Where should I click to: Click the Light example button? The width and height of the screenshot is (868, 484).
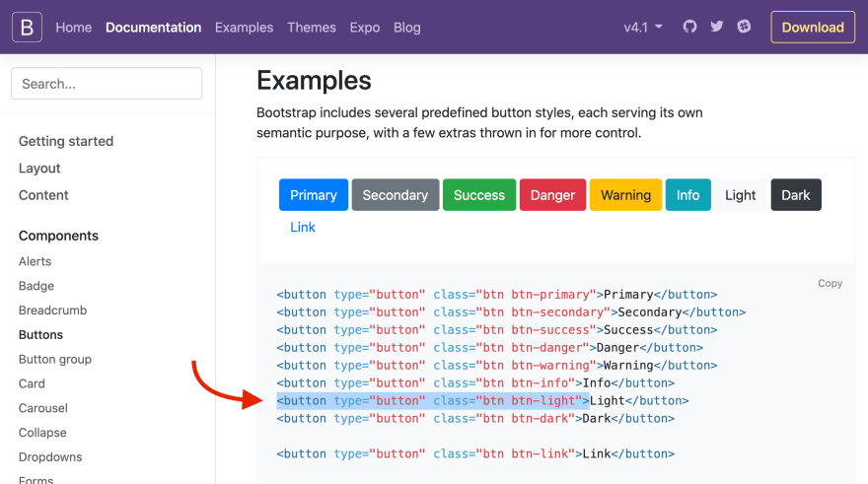click(740, 195)
